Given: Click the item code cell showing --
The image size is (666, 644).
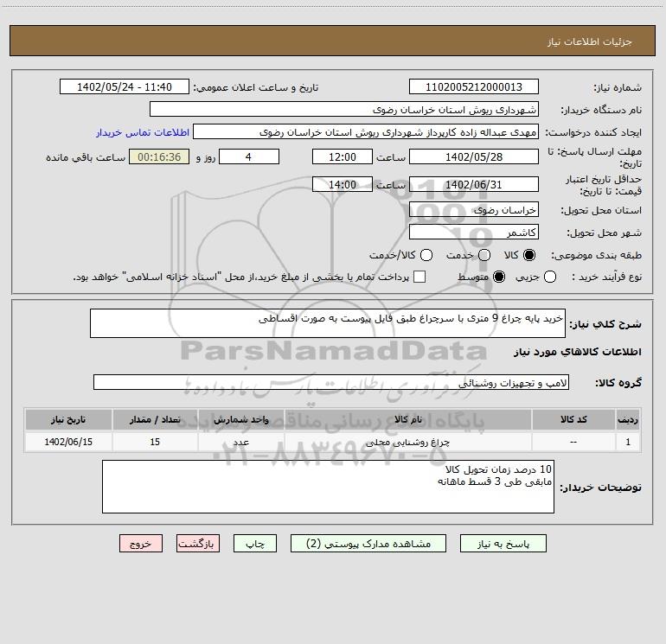Looking at the screenshot, I should click(x=573, y=442).
